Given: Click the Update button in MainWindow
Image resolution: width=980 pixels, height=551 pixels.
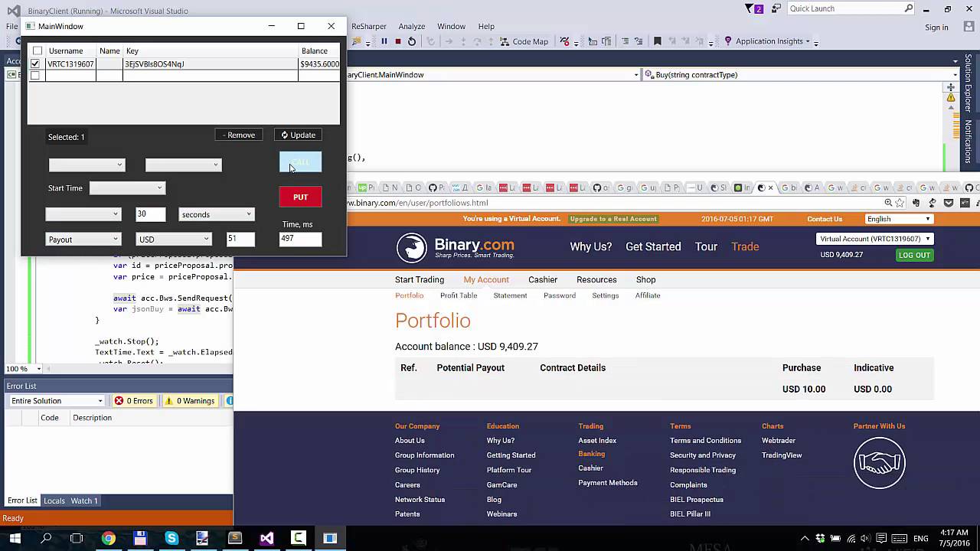Looking at the screenshot, I should pyautogui.click(x=298, y=135).
